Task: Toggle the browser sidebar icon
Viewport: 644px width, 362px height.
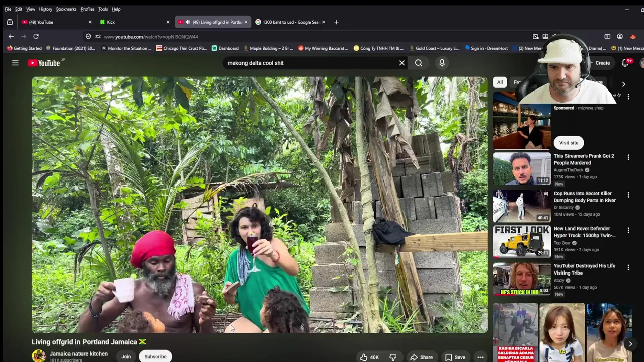Action: [607, 36]
